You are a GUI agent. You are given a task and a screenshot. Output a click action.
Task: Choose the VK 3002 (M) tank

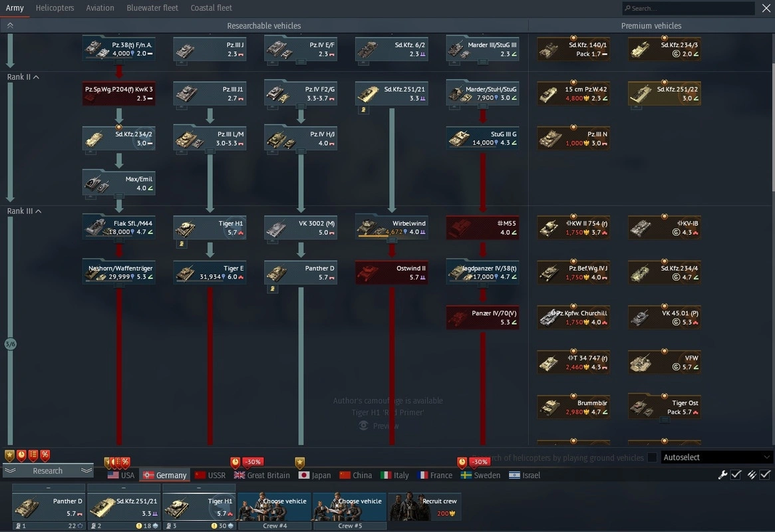pos(301,227)
